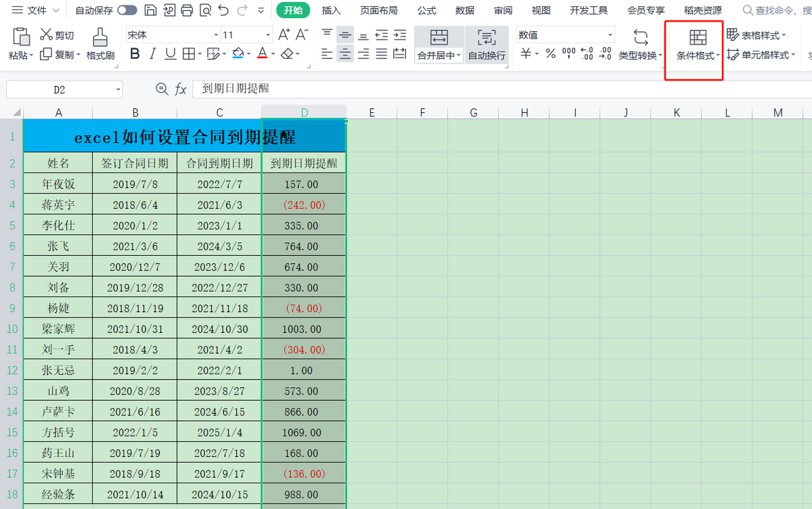Click the decrease decimal places icon

pos(605,53)
